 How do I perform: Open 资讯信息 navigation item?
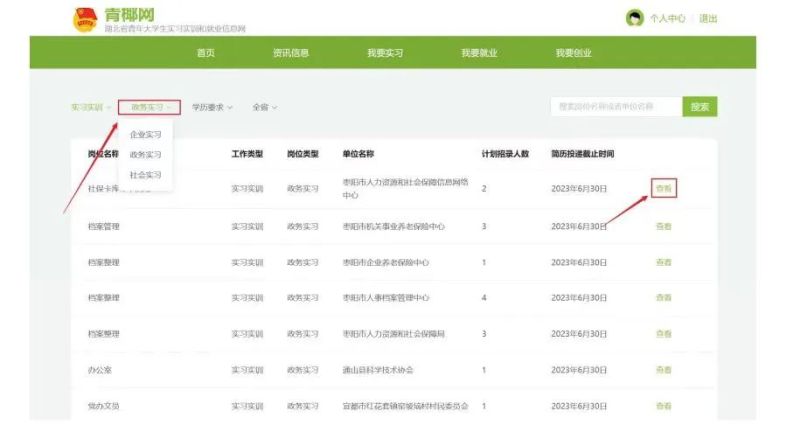click(291, 53)
